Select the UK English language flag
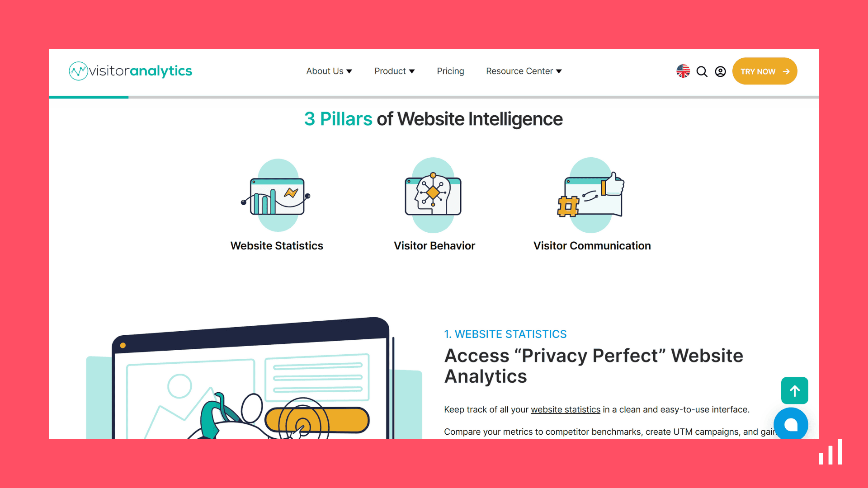This screenshot has height=488, width=868. click(684, 71)
